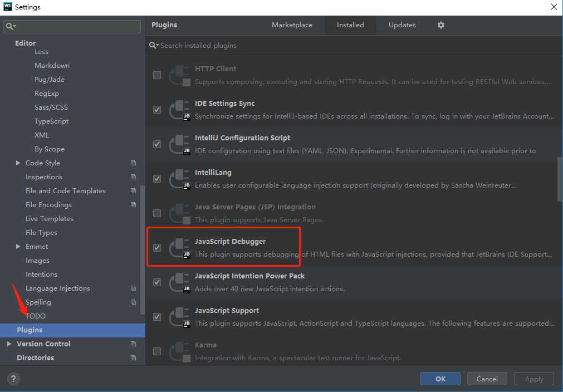
Task: Open the File Types settings
Action: point(41,233)
